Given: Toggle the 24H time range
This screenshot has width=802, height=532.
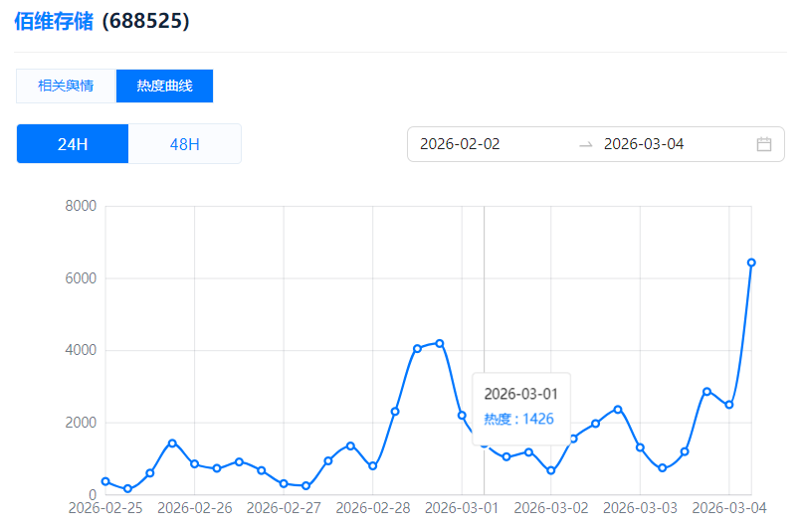Looking at the screenshot, I should pyautogui.click(x=73, y=144).
